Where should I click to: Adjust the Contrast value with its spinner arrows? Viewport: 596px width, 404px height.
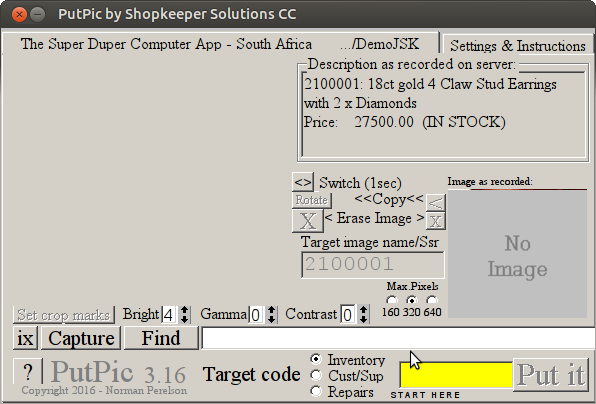(x=363, y=315)
